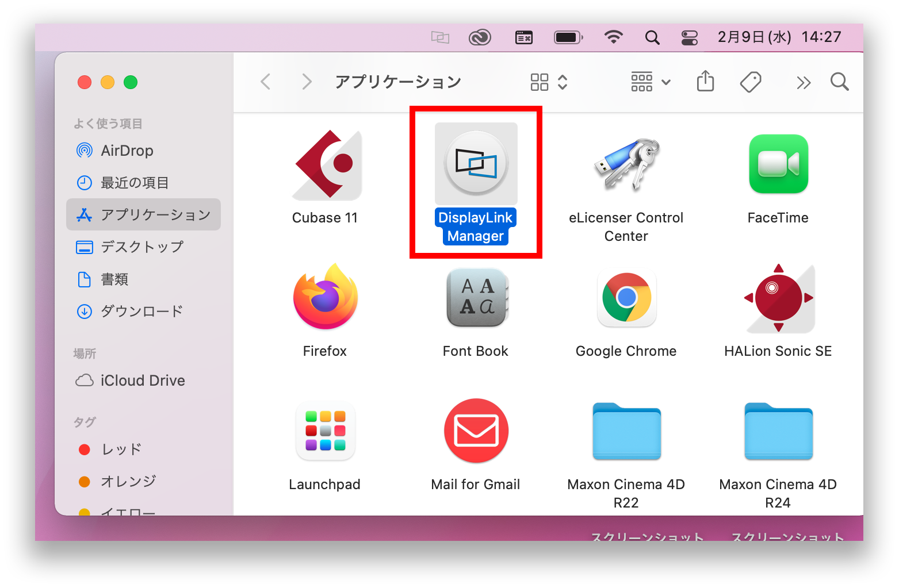Open the Cubase 11 application icon
Viewport: 899px width, 588px height.
pos(327,164)
